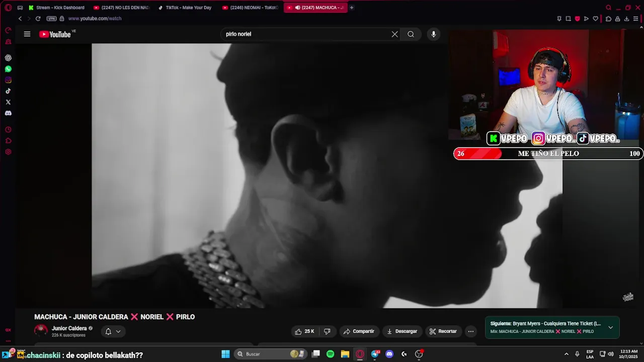Open the profile icon in browser toolbar
The image size is (644, 362).
click(x=617, y=19)
